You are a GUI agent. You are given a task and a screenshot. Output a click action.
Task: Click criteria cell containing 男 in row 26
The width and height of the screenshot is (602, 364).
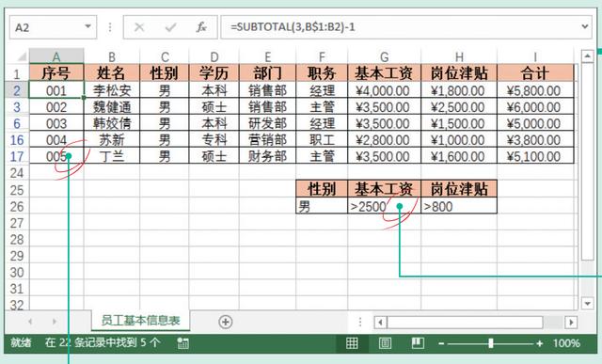click(322, 207)
